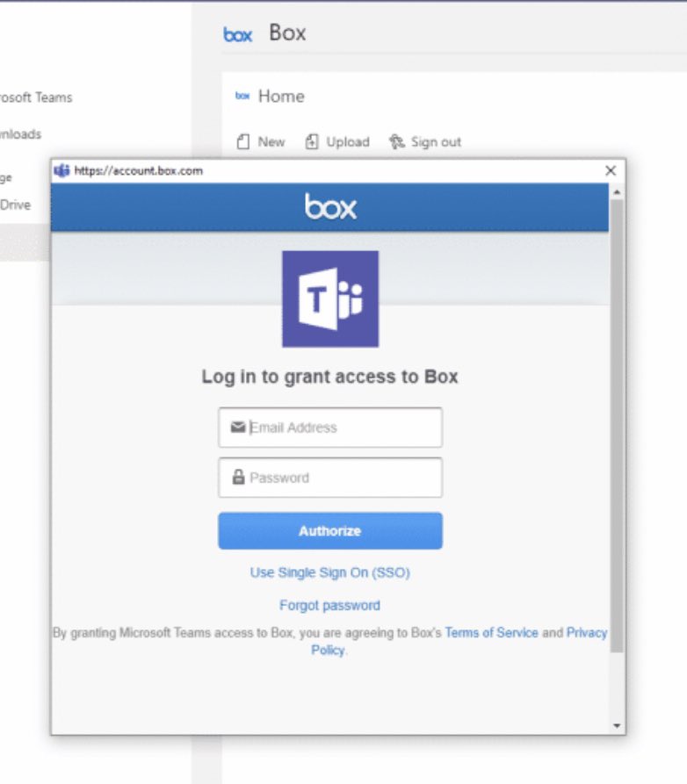Click the white box logo in the blue banner

(330, 206)
